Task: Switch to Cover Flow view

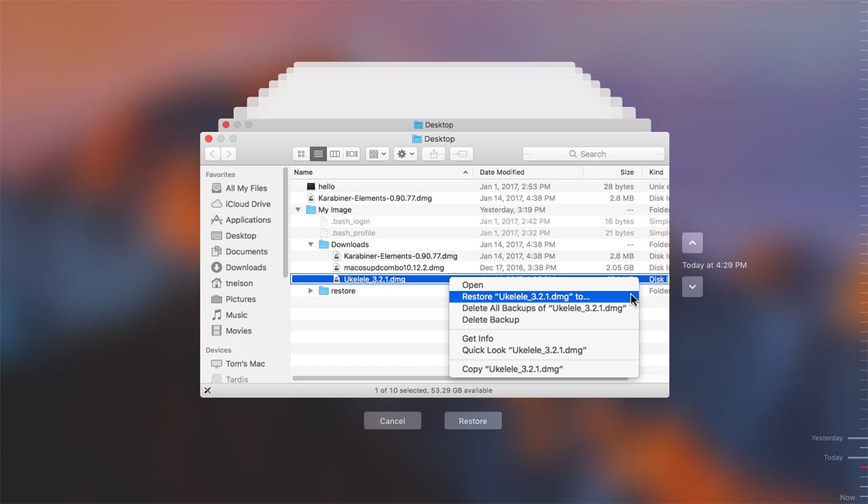Action: [x=352, y=154]
